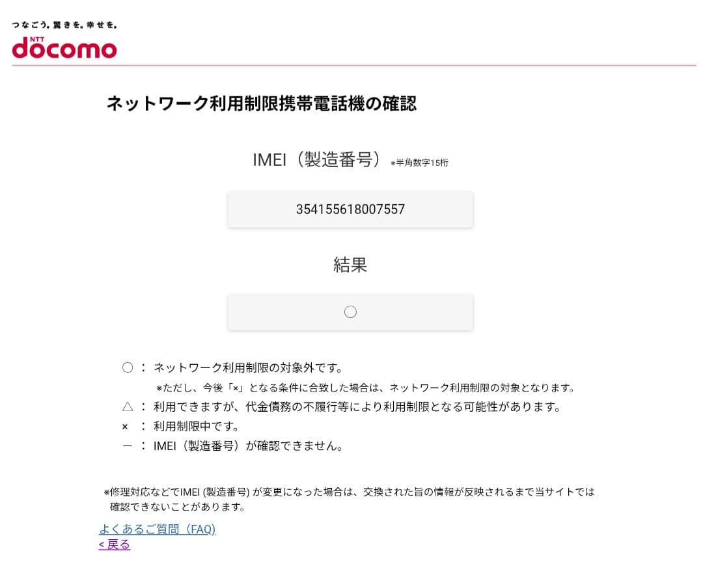
Task: Click the ※ただし warning note under the legend
Action: click(365, 387)
